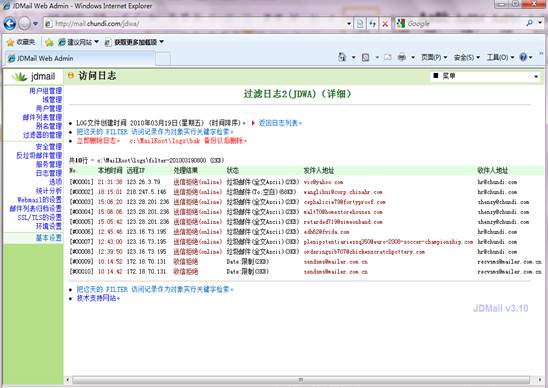Open the dropdown arrow next to Home

(353, 57)
